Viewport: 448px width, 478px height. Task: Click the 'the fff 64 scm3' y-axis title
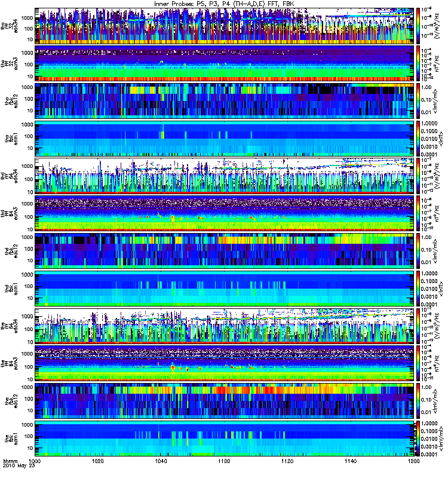point(9,363)
